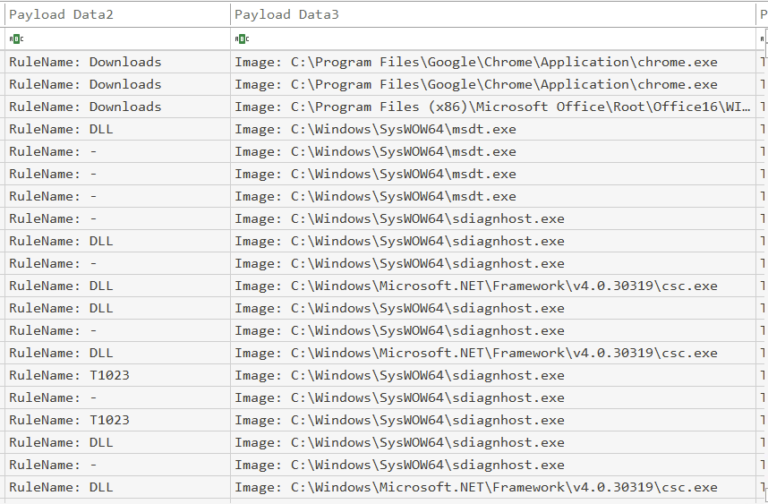Select the first RuleName T1023 cell

(x=69, y=375)
